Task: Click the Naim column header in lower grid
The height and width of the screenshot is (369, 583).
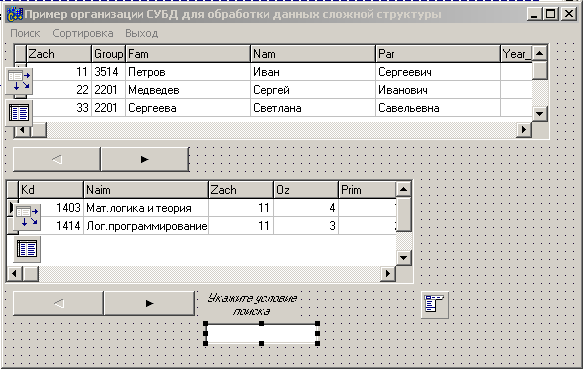Action: click(146, 190)
